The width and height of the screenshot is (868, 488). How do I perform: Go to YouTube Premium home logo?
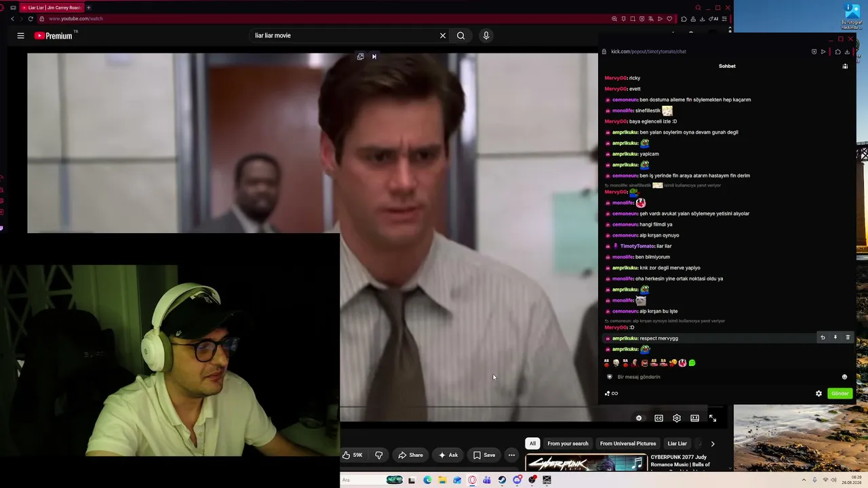click(53, 36)
